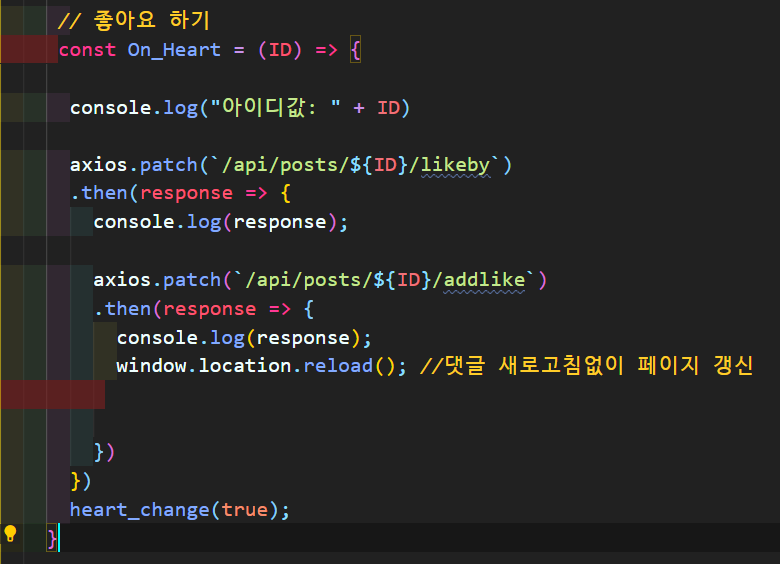Click the 'On_Heart' function name

174,50
